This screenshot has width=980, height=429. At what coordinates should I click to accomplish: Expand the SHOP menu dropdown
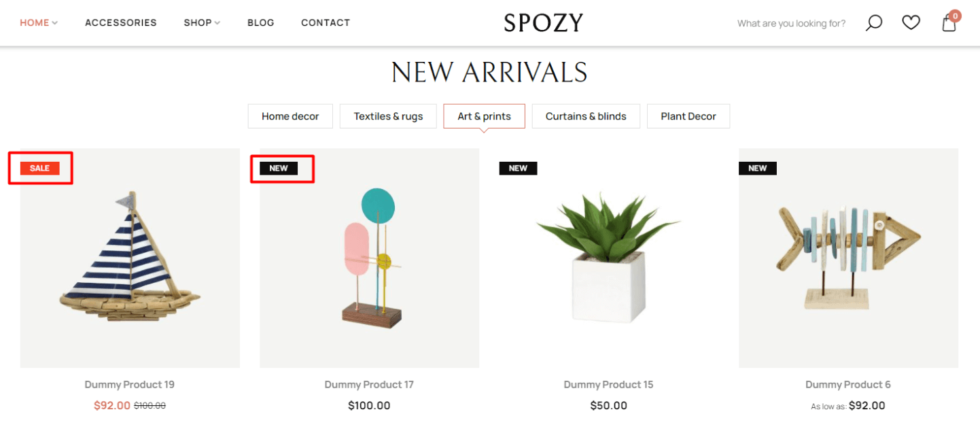202,23
